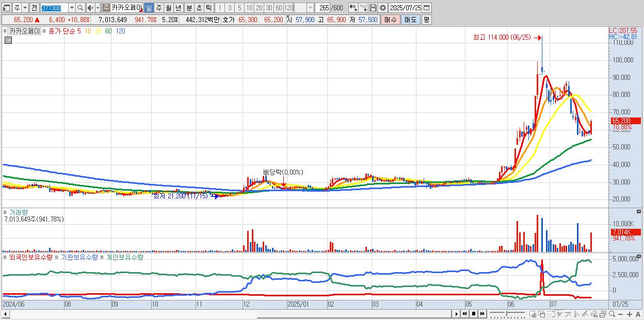Select the 120 interval button
644x320 pixels.
pyautogui.click(x=288, y=8)
